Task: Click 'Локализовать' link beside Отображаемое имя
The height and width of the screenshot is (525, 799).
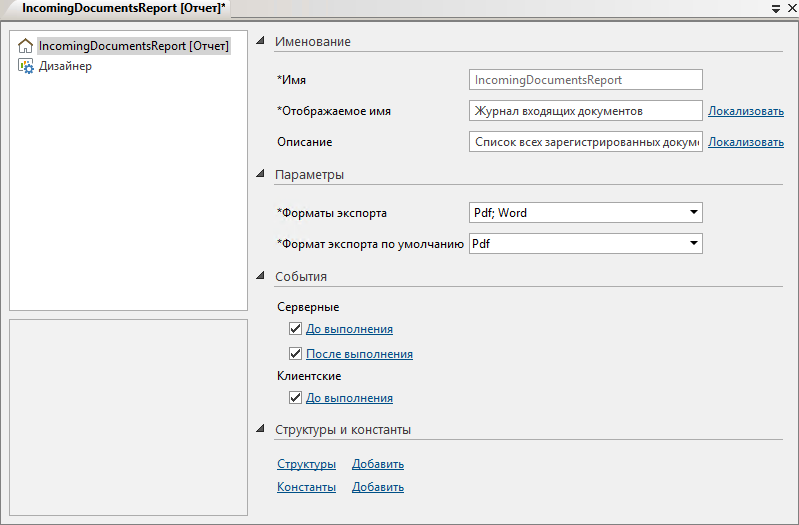Action: pos(745,111)
